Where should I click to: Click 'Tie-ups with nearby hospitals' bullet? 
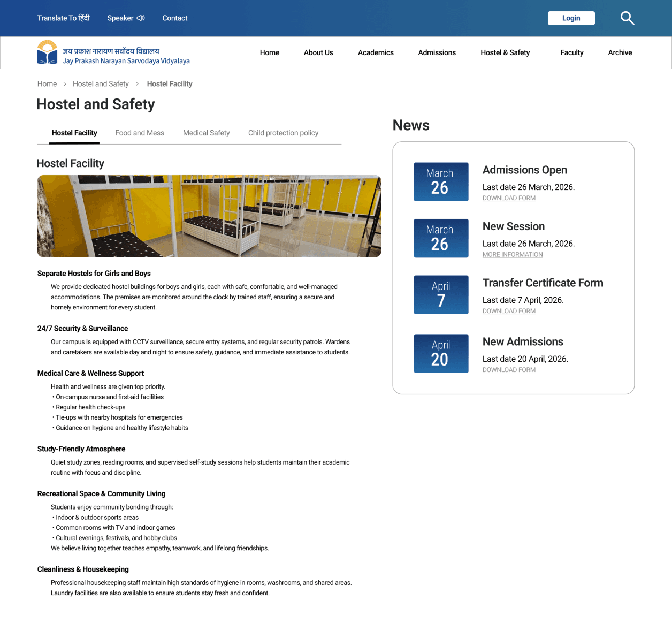pos(118,417)
